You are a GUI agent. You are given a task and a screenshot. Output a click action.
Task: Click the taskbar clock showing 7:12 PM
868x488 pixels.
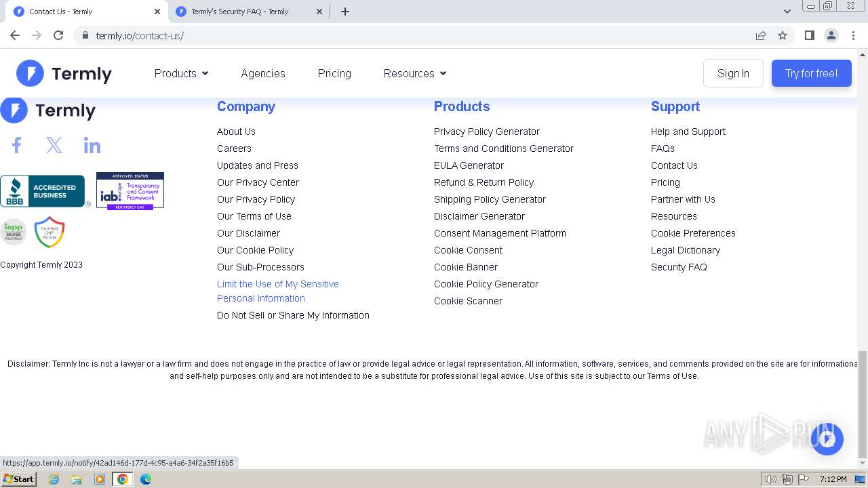833,479
